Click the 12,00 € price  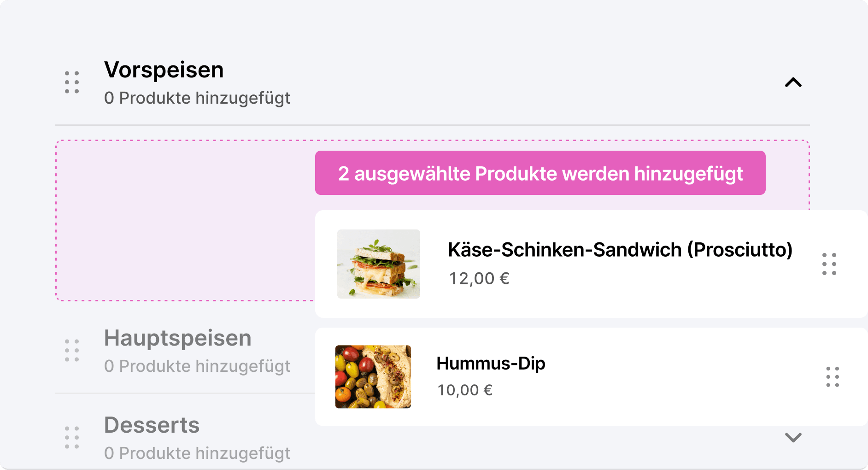coord(479,278)
